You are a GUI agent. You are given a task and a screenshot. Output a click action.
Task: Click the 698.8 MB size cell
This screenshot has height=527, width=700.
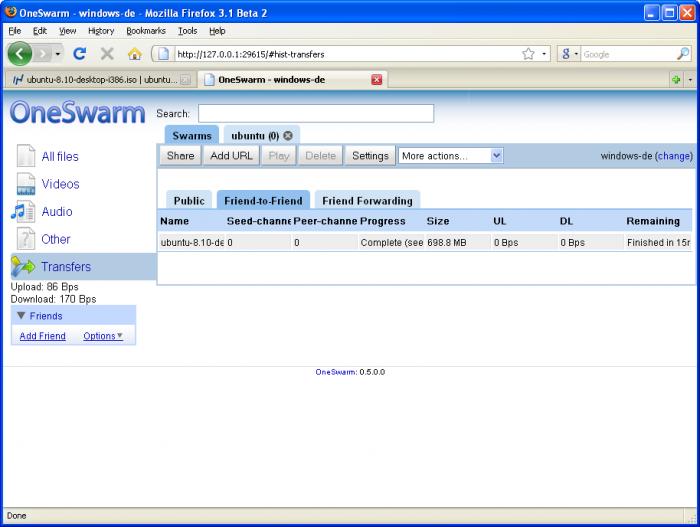pyautogui.click(x=447, y=243)
